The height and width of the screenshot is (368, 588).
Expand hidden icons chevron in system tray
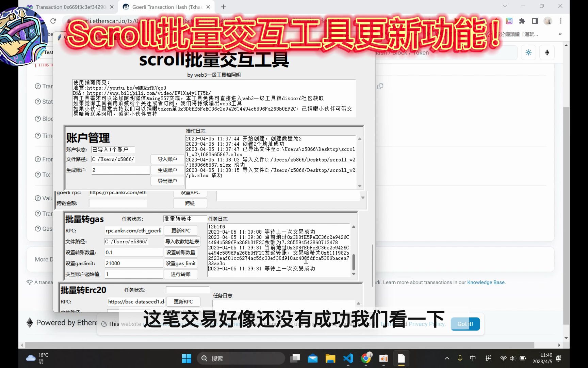(x=447, y=358)
